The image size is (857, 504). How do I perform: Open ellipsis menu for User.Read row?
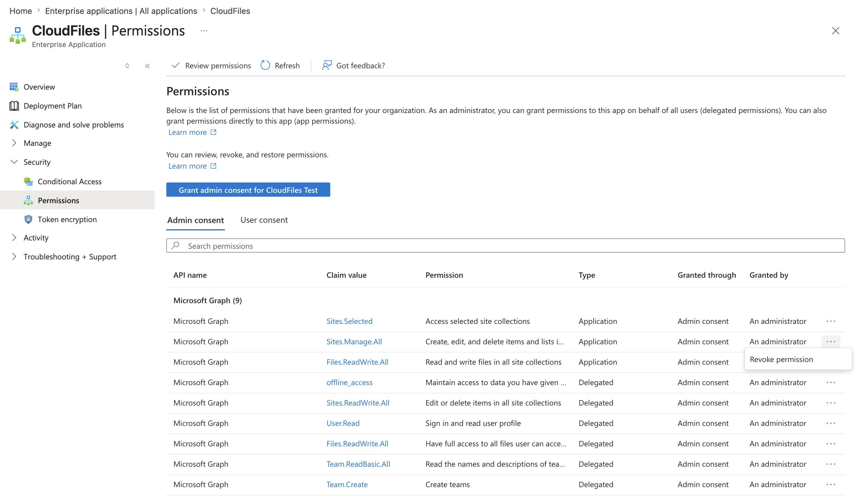(830, 423)
